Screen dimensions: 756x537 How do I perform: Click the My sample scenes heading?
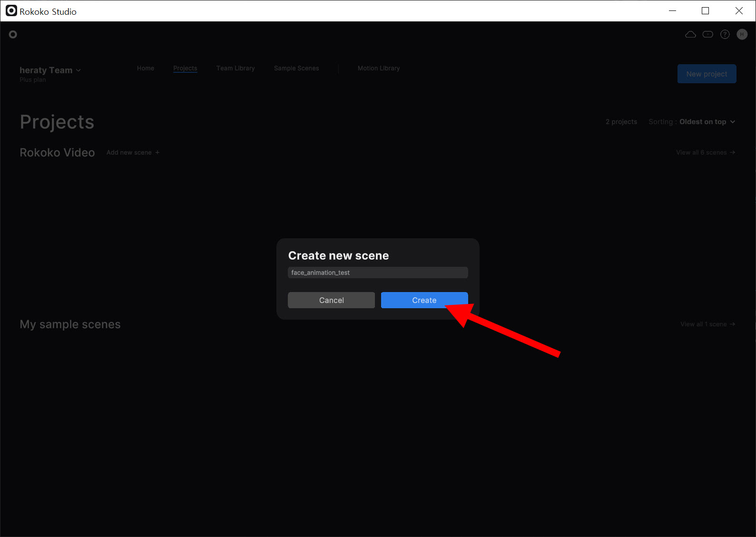(x=70, y=324)
